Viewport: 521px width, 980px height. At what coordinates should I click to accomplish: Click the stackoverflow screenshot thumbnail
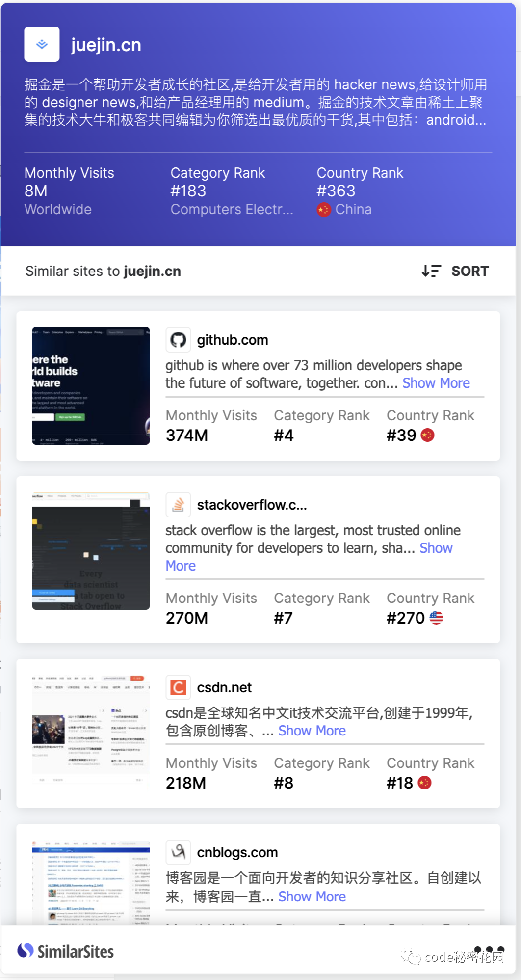[x=91, y=551]
